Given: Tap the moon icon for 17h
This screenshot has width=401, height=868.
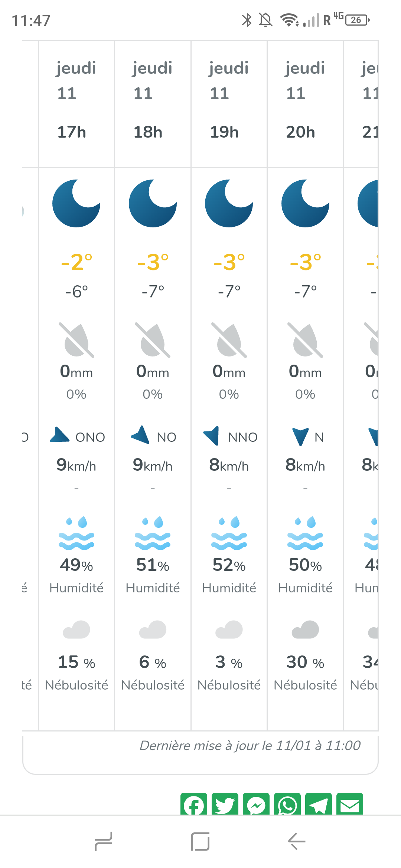Looking at the screenshot, I should click(76, 203).
